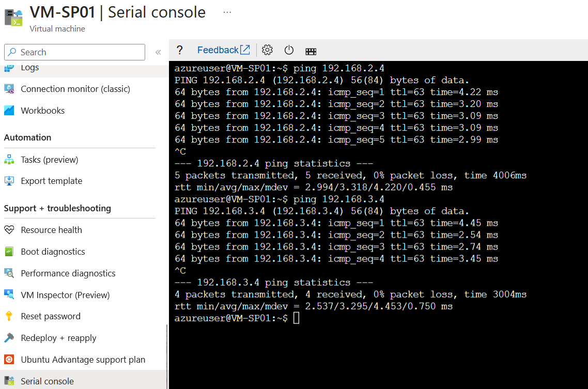Click rtt line with 2.537/3.295/4.453/0.750

pyautogui.click(x=314, y=306)
